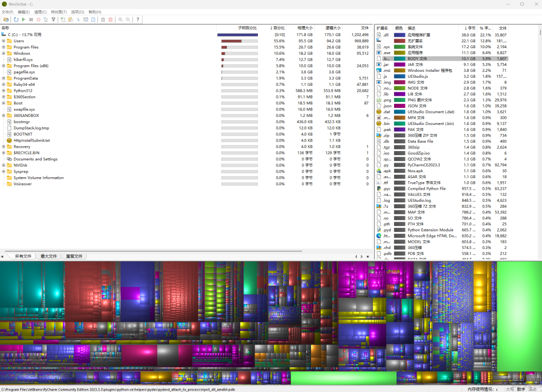Click the zoom out magnifier icon
The image size is (542, 392).
pos(128,20)
